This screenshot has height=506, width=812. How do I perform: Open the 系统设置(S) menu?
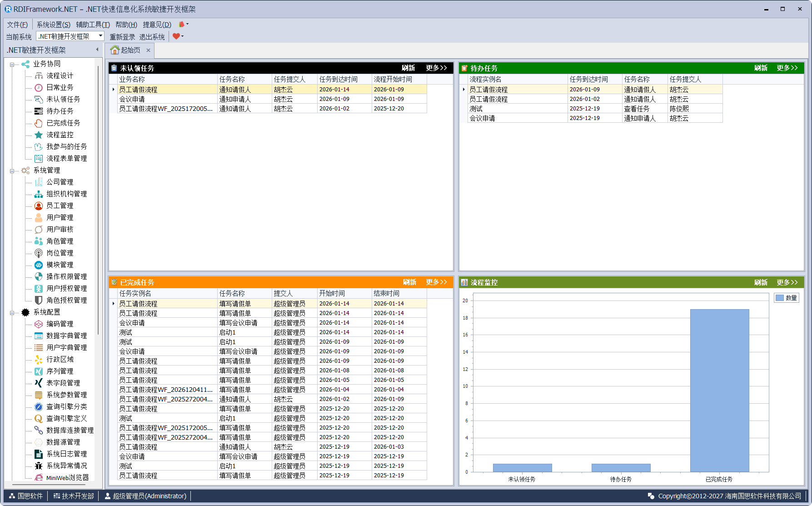(53, 25)
